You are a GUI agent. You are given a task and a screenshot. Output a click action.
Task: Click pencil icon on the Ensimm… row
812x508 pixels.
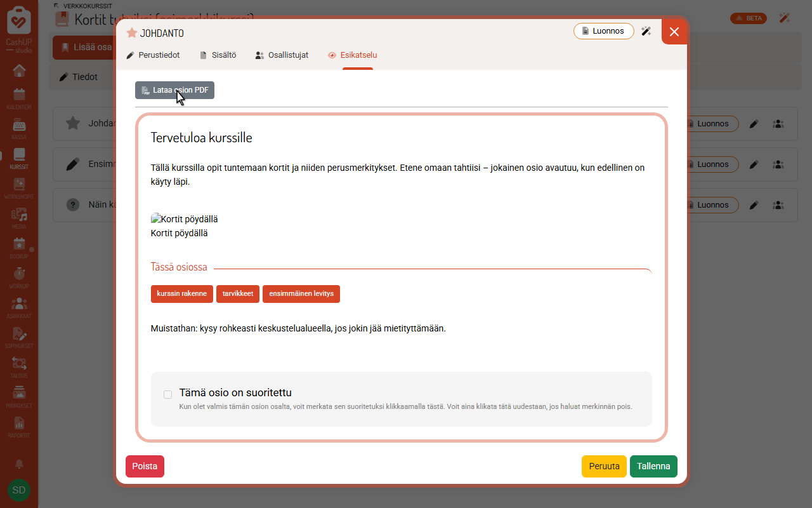coord(754,164)
